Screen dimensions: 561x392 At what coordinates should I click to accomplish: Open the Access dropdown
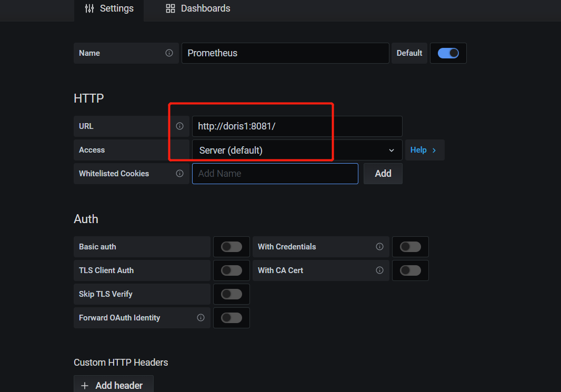(297, 150)
